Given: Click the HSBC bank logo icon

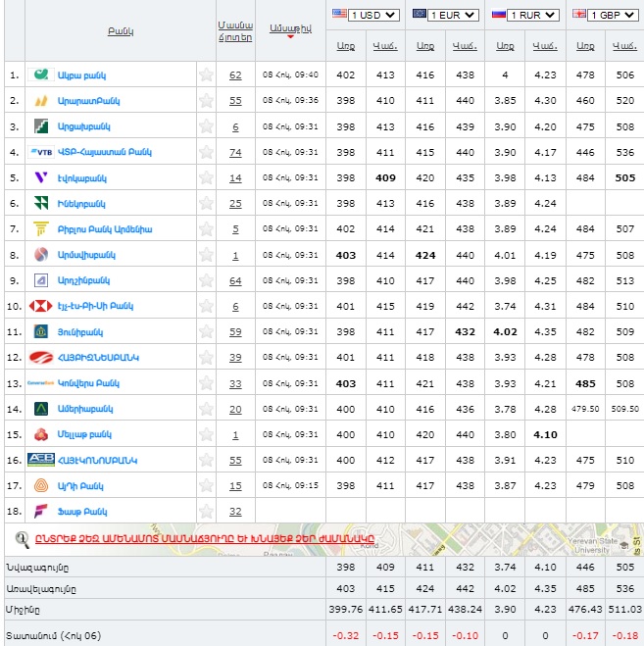Looking at the screenshot, I should coord(41,305).
